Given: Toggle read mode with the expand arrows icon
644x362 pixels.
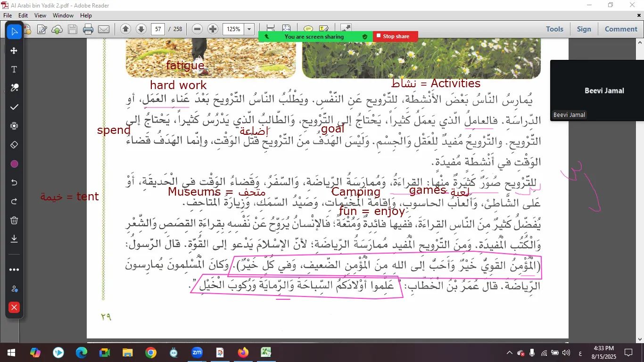Looking at the screenshot, I should (346, 29).
